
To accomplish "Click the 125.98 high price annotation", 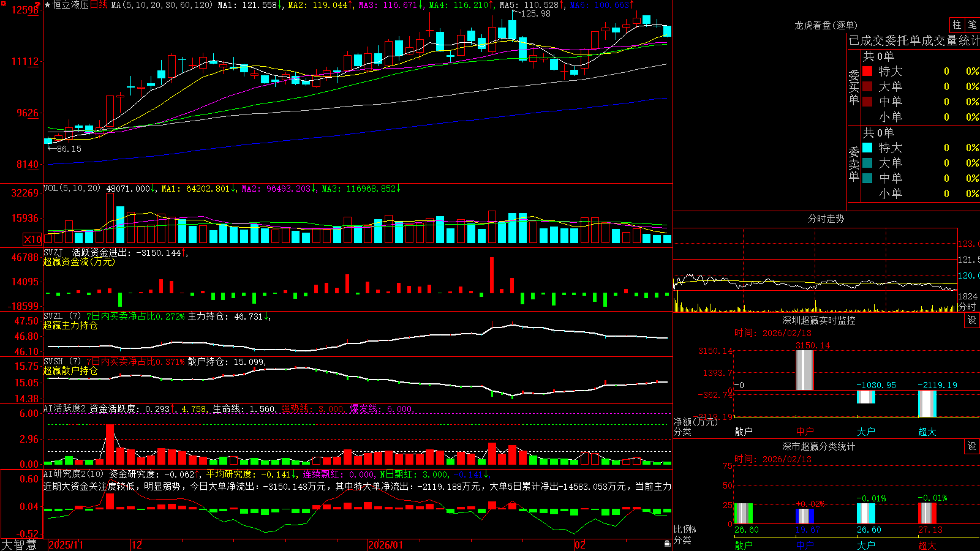I will click(536, 13).
